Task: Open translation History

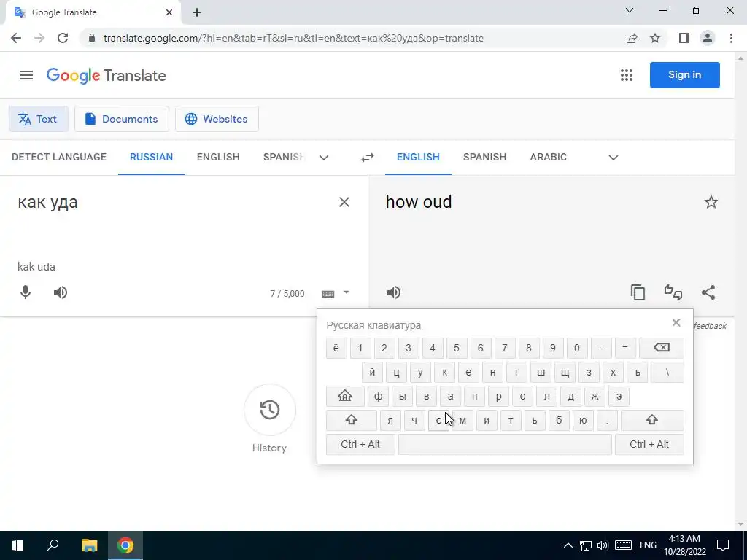Action: click(x=270, y=410)
